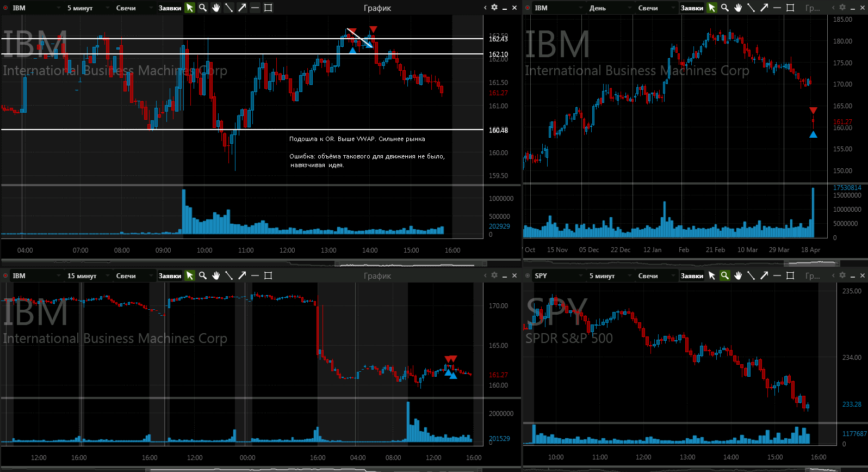
Task: Open settings gear of SPY chart
Action: [842, 275]
